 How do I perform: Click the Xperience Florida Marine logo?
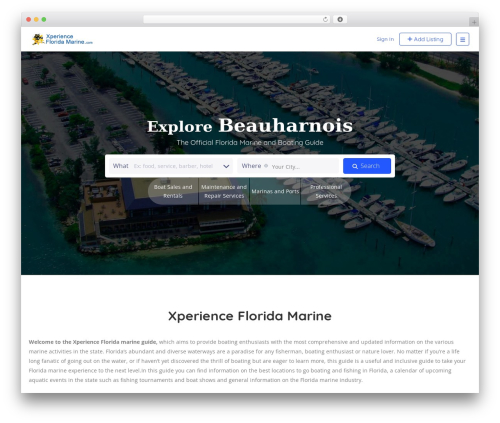point(62,39)
